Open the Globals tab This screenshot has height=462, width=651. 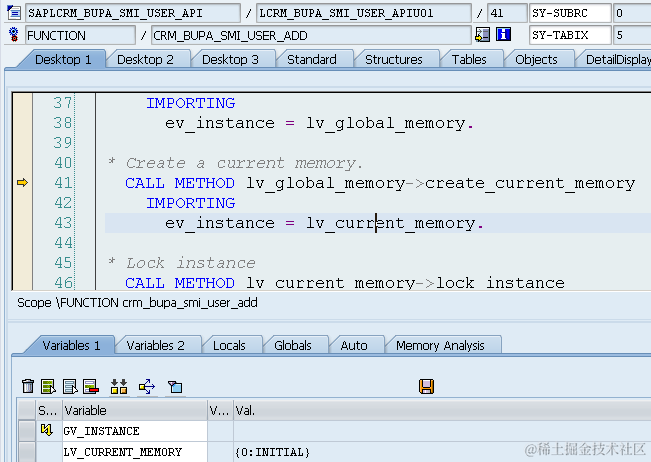[x=293, y=345]
